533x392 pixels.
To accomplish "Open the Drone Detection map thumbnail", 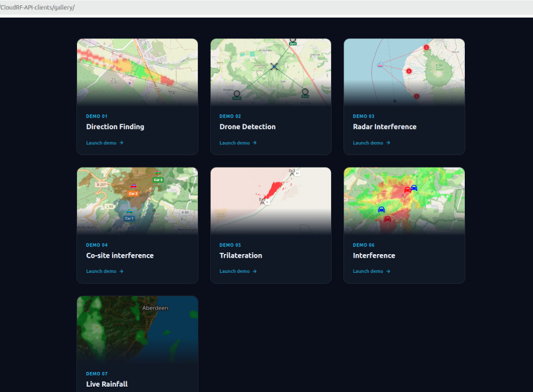I will point(271,72).
